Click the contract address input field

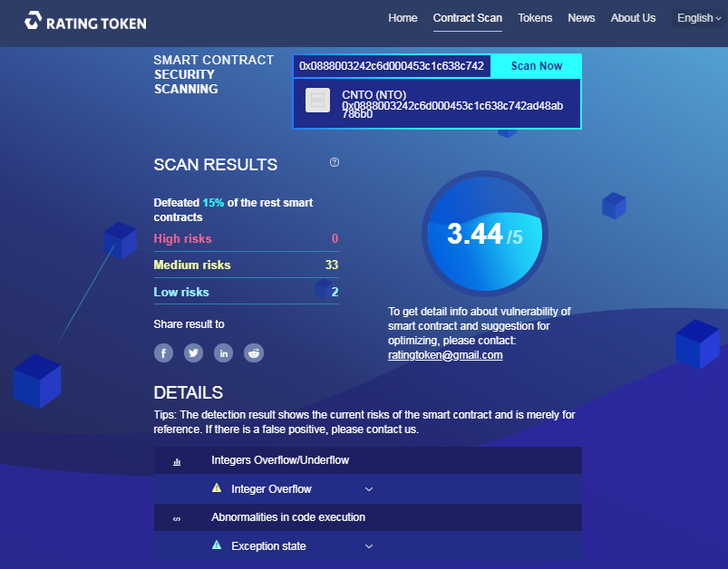pyautogui.click(x=392, y=66)
